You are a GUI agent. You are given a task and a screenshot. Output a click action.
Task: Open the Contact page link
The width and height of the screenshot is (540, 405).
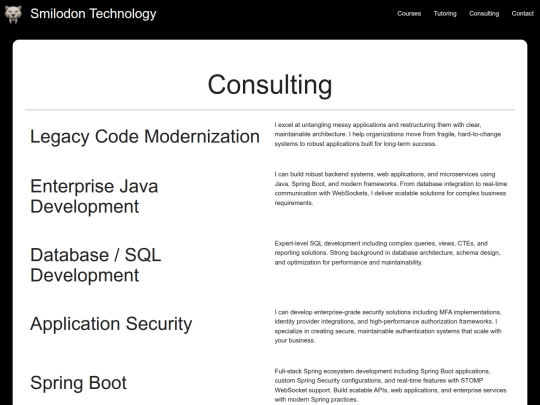tap(522, 14)
